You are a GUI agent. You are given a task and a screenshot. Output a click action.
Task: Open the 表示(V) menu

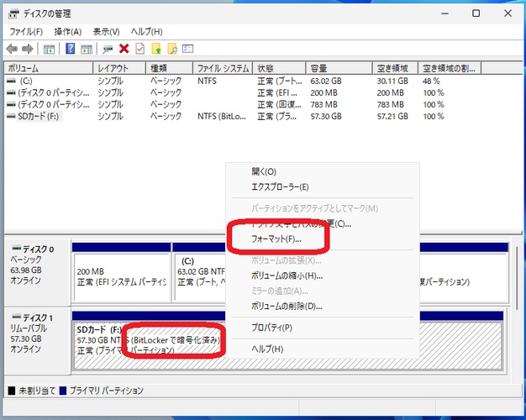[106, 32]
